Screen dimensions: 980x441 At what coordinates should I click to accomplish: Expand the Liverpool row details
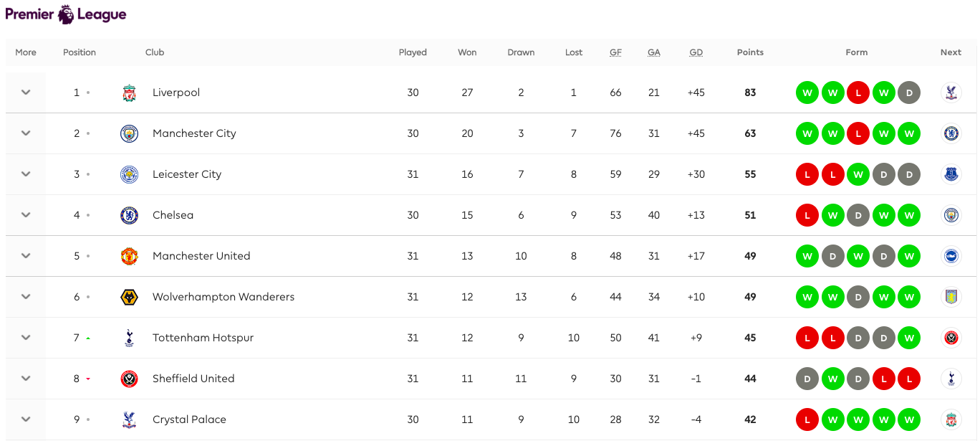coord(26,93)
